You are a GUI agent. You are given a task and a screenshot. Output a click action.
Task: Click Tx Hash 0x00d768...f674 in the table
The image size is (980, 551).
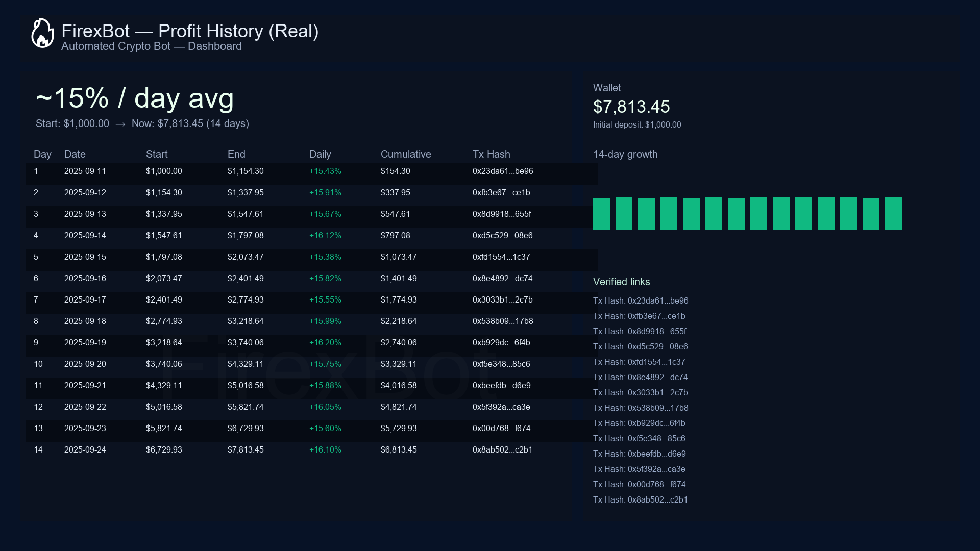pyautogui.click(x=502, y=428)
